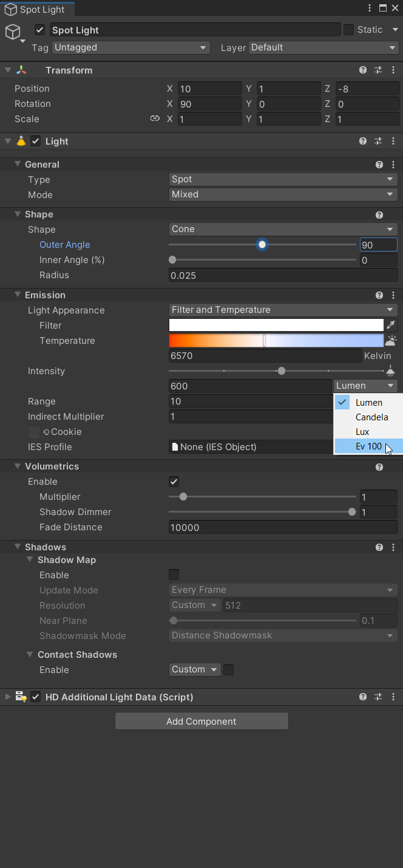The height and width of the screenshot is (868, 403).
Task: Open General section more options menu
Action: (393, 165)
